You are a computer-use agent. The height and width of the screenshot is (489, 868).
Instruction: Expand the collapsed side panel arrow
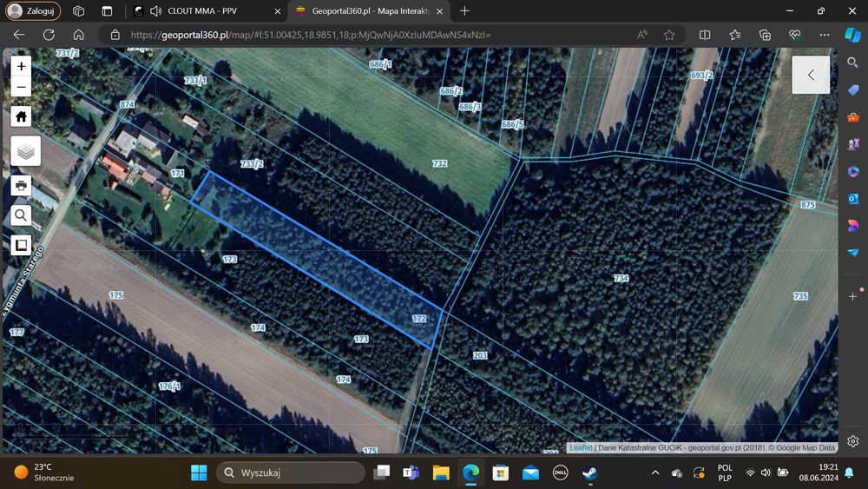click(811, 75)
